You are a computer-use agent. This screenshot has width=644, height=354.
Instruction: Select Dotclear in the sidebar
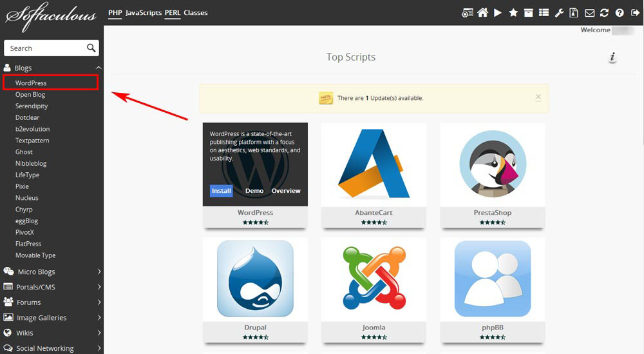pyautogui.click(x=28, y=117)
